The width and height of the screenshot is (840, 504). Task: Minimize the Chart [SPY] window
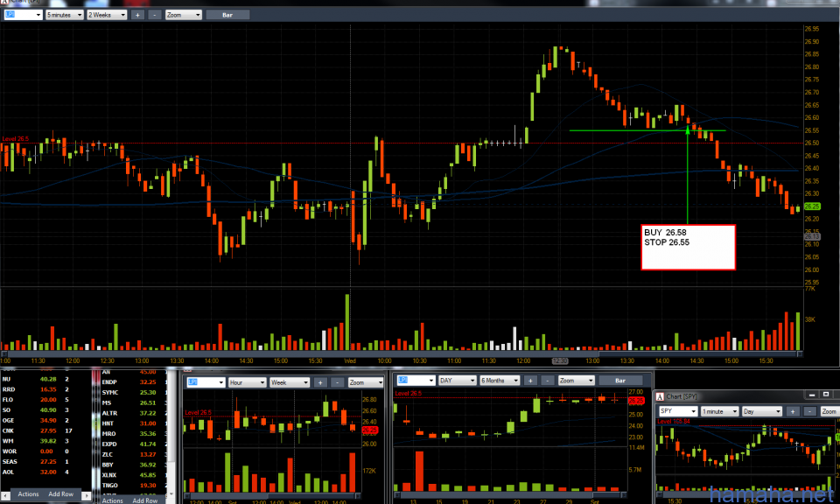(x=812, y=395)
